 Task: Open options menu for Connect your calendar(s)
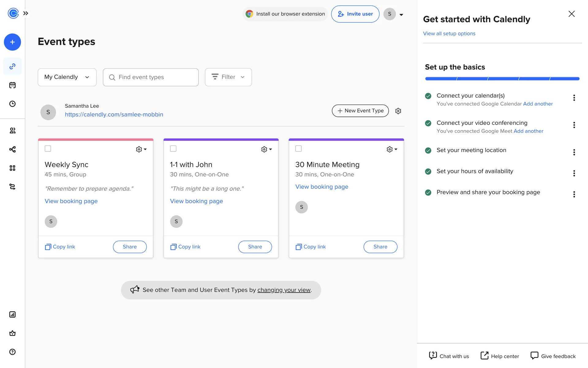click(x=574, y=98)
